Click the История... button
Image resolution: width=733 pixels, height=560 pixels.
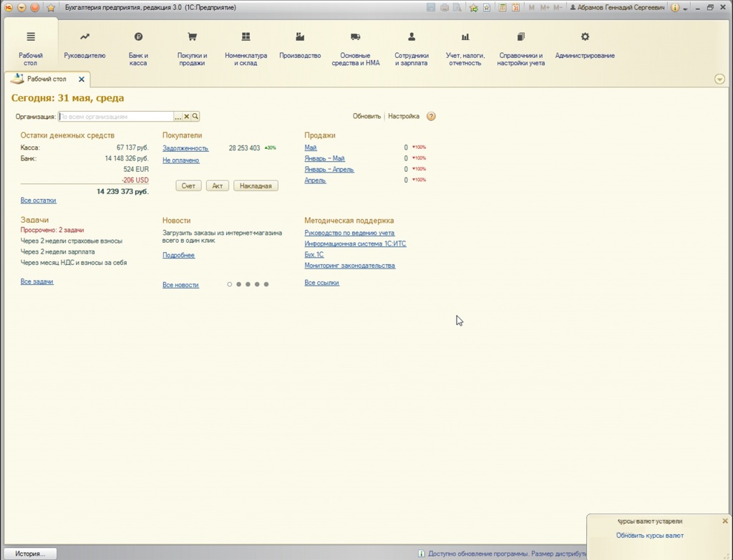pos(30,554)
